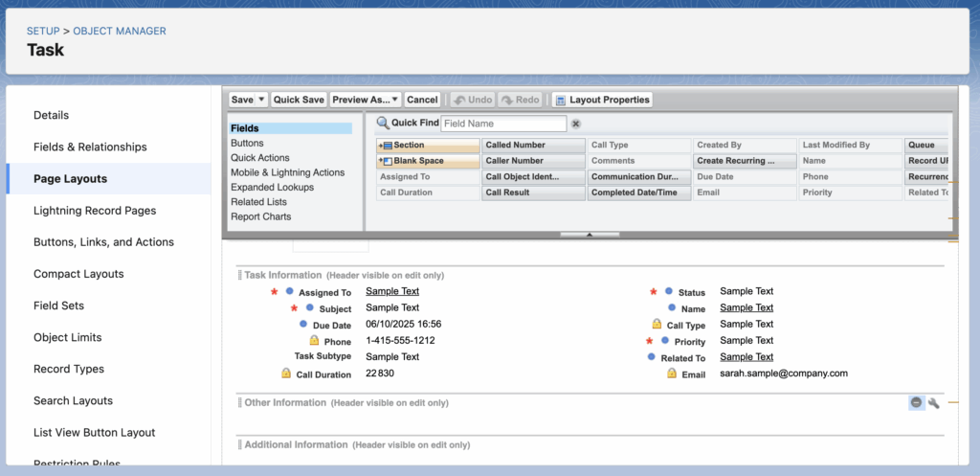The image size is (980, 476).
Task: Focus the Quick Find field name input
Action: click(x=503, y=124)
